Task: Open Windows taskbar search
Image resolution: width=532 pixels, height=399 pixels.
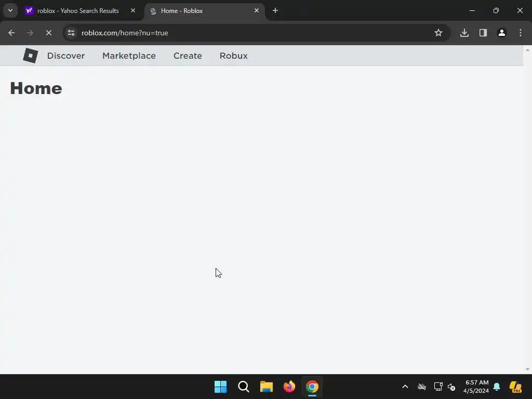Action: click(x=244, y=387)
